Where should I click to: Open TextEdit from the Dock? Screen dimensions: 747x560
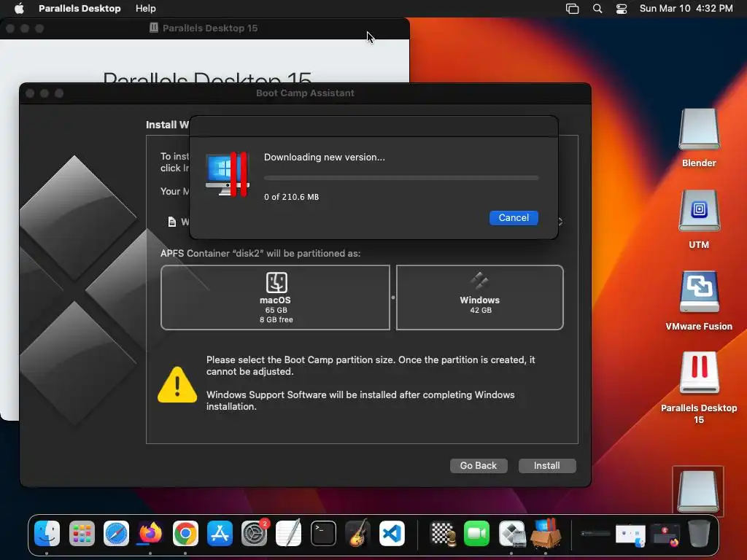(x=289, y=533)
